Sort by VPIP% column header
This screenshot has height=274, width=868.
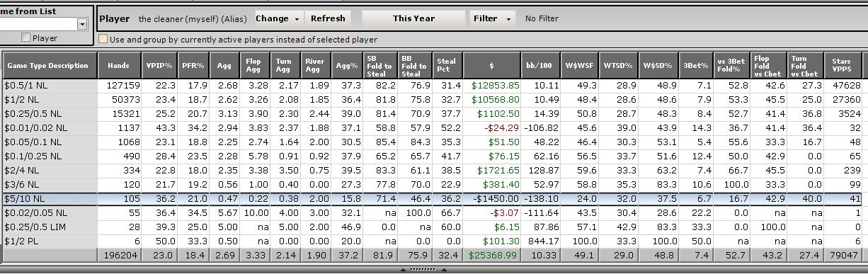(x=159, y=65)
